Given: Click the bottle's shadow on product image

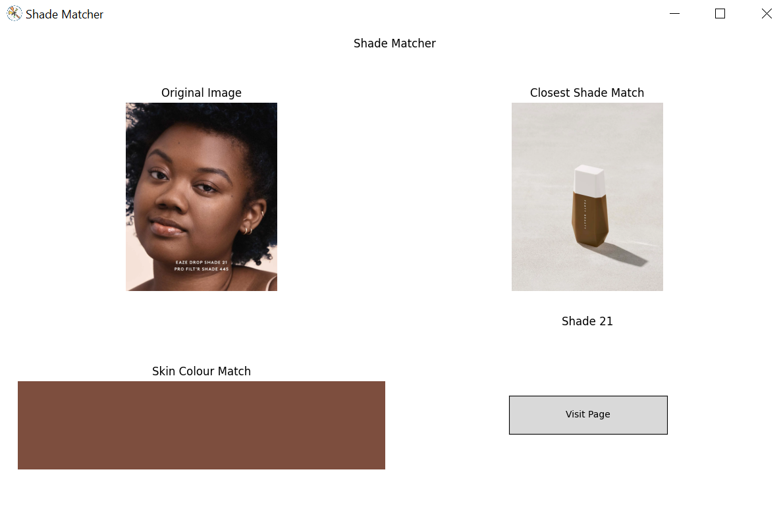Looking at the screenshot, I should tap(624, 255).
